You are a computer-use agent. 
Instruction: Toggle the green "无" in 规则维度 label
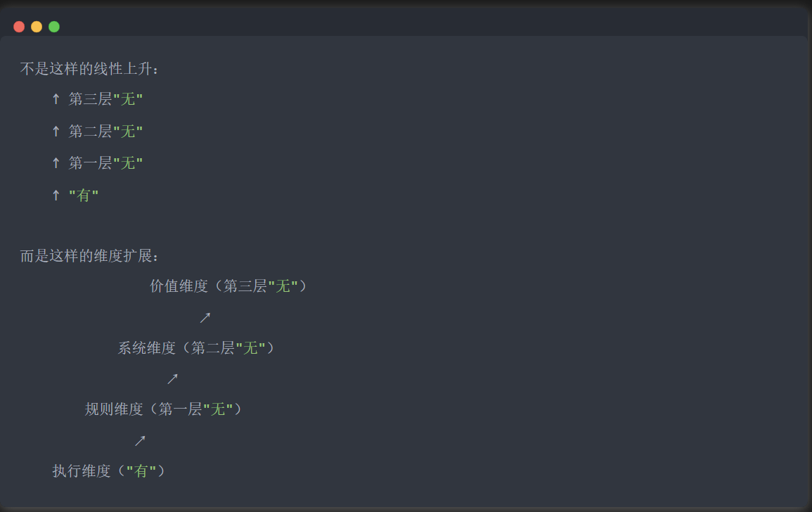pyautogui.click(x=217, y=409)
